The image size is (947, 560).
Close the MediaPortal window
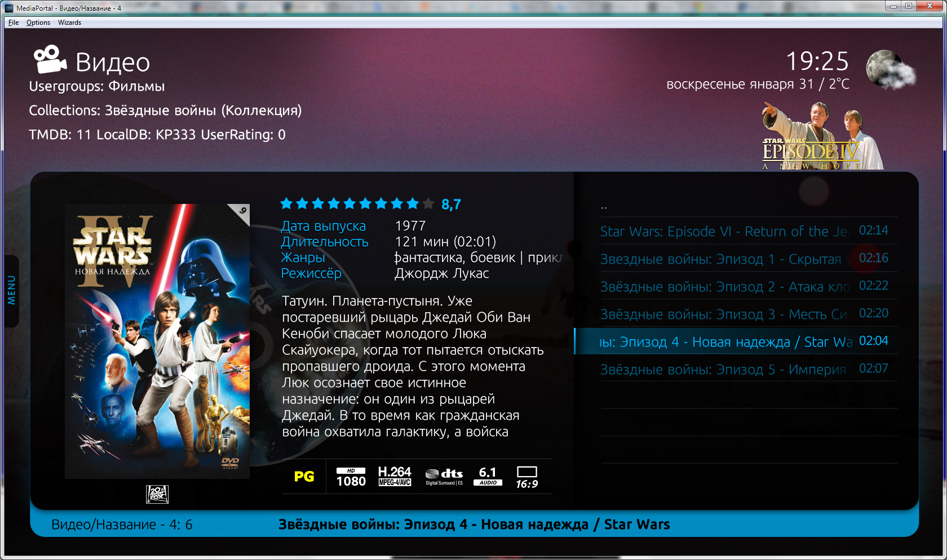930,6
